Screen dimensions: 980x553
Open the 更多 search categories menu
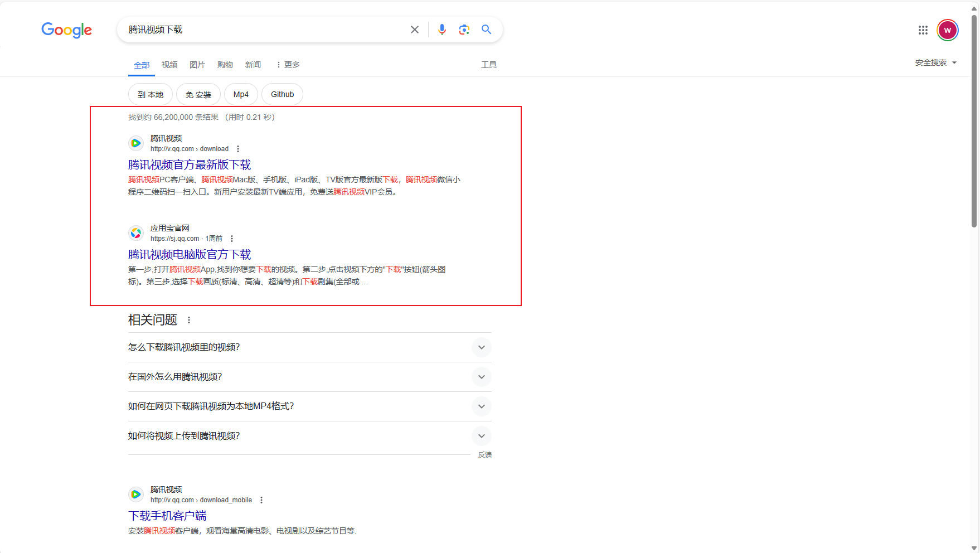288,65
